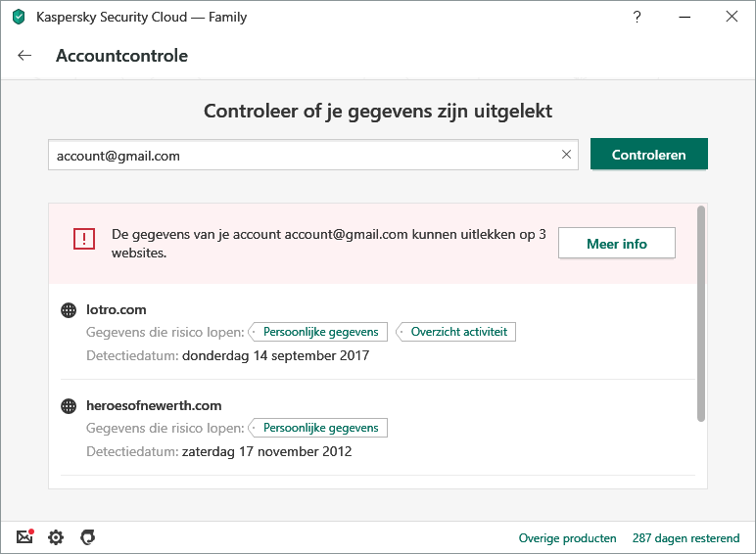756x554 pixels.
Task: Click the results list scrollbar
Action: [x=700, y=313]
